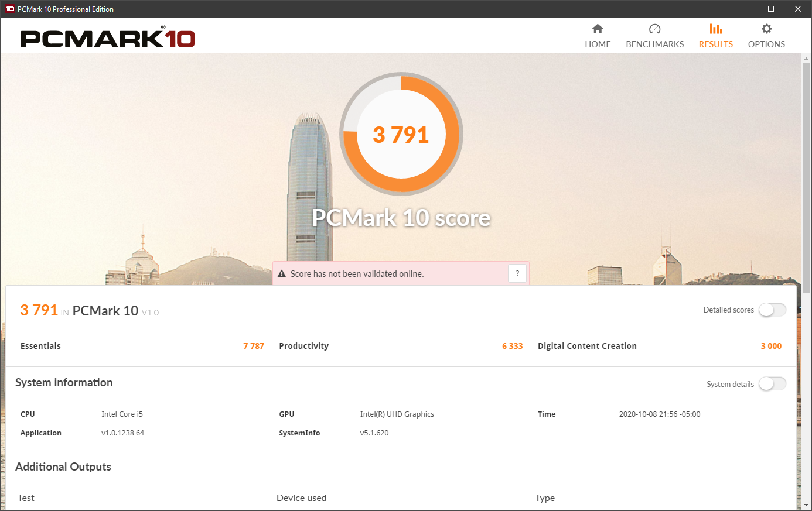The image size is (812, 511).
Task: Click the Essentials label
Action: coord(40,346)
